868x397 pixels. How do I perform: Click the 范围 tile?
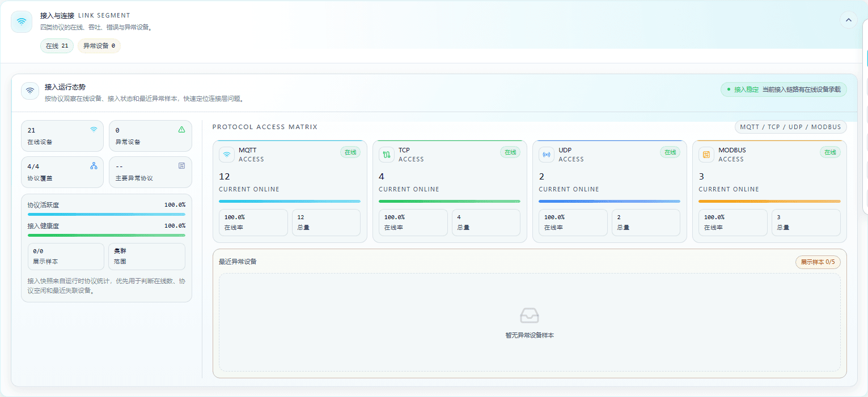point(147,257)
